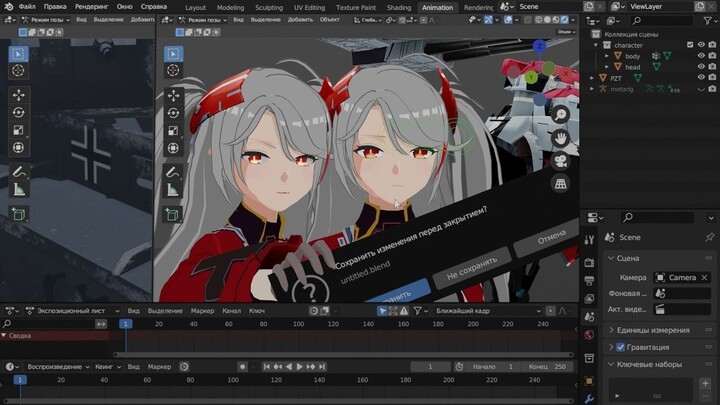
Task: Toggle the Гравитация checkbox
Action: (620, 347)
